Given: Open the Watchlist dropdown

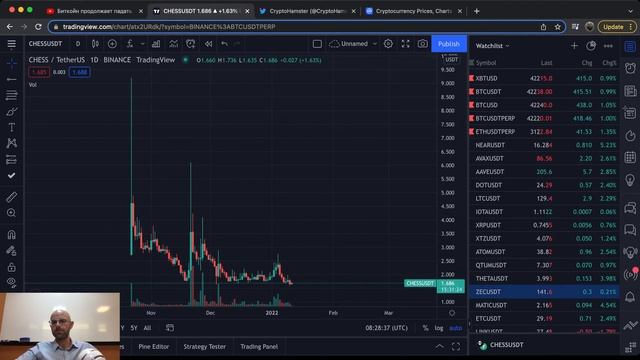Looking at the screenshot, I should (493, 46).
